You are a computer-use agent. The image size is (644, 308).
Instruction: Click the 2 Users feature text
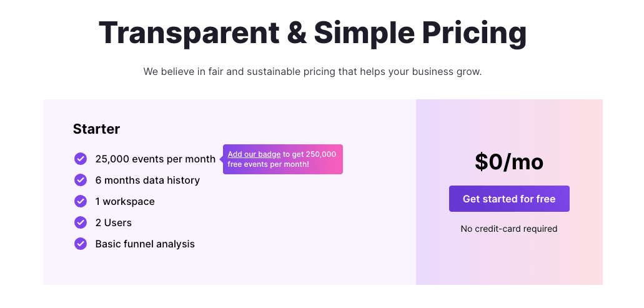point(113,223)
